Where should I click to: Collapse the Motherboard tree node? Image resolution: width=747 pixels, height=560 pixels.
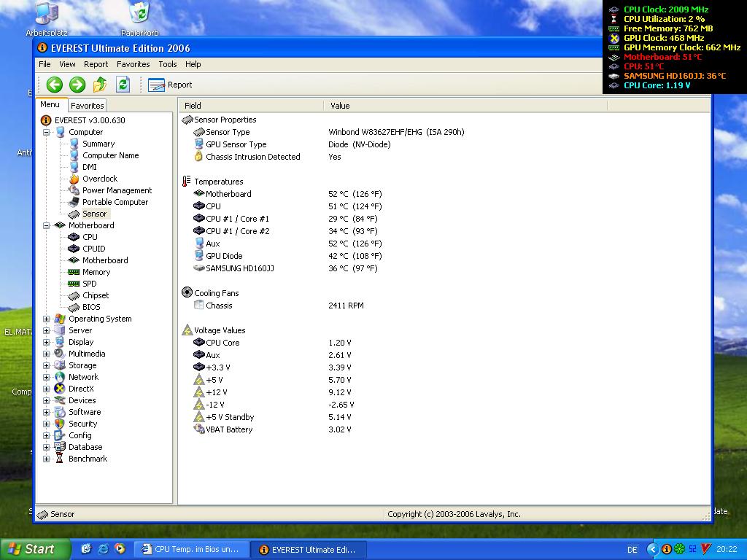coord(46,226)
